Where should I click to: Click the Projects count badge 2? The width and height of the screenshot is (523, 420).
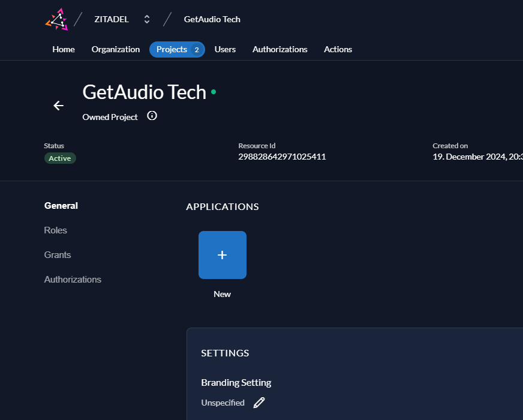tap(197, 50)
